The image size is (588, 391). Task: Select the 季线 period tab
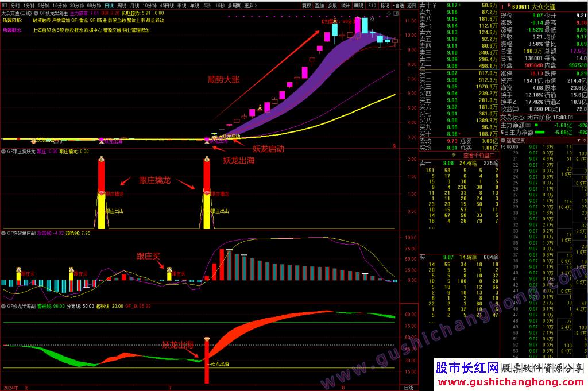coord(181,6)
